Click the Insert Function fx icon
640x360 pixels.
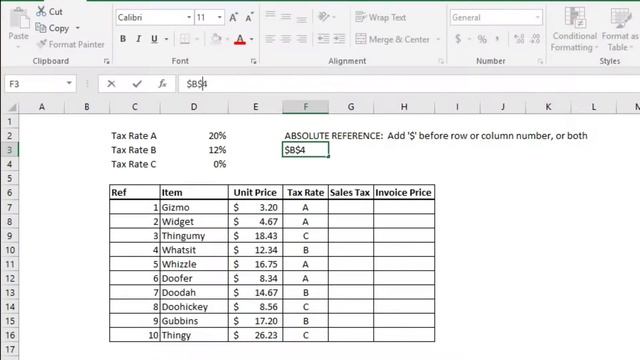point(162,84)
